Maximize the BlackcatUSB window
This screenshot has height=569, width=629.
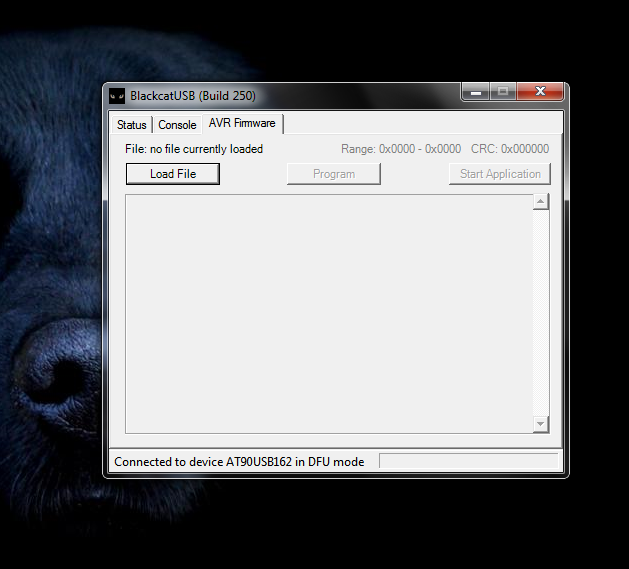click(503, 92)
